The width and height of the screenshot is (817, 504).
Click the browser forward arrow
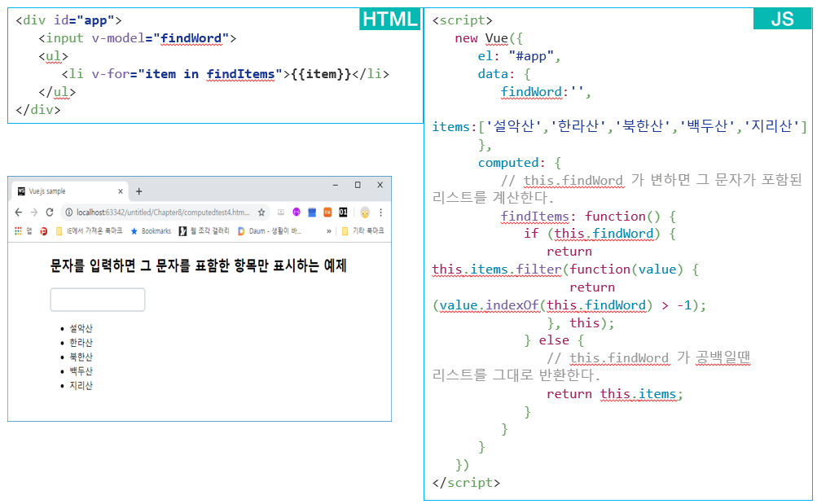[x=34, y=213]
